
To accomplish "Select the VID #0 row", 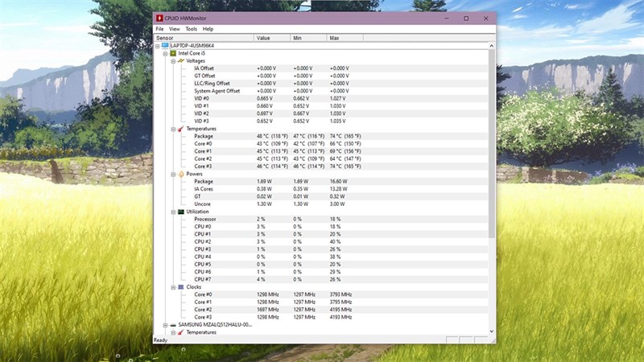I will pyautogui.click(x=341, y=98).
